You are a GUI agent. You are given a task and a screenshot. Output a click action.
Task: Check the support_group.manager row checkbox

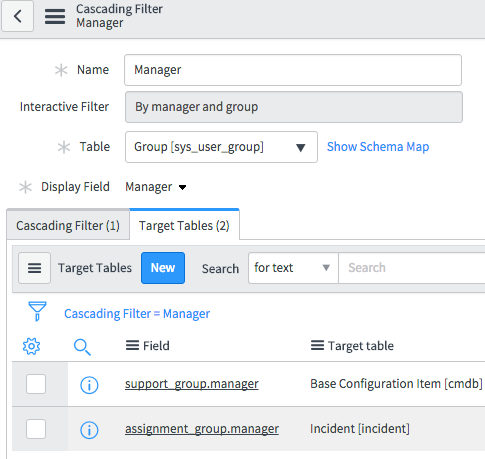click(36, 384)
